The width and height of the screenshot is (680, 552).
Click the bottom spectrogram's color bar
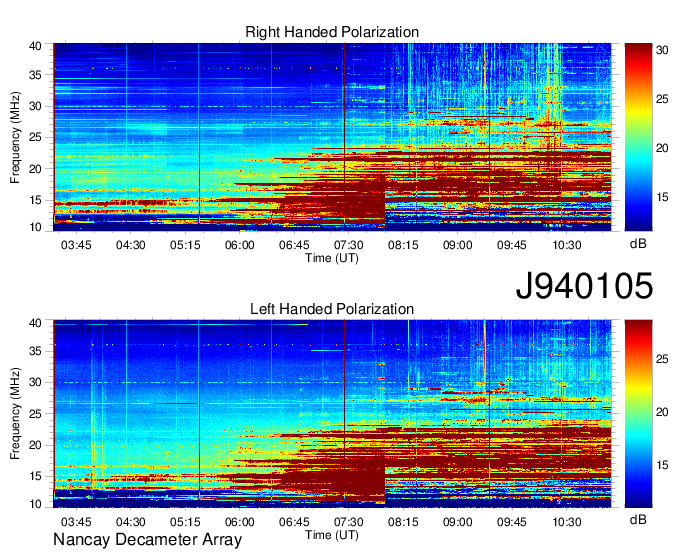[x=638, y=414]
